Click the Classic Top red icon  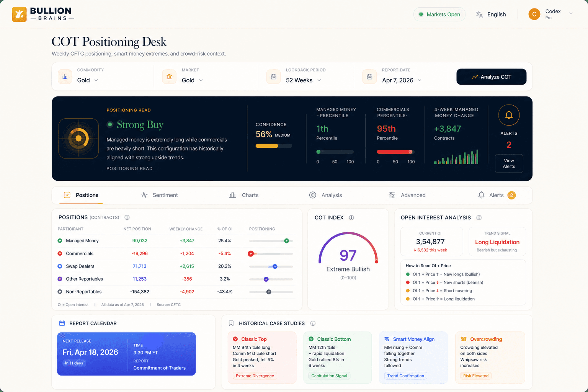(235, 339)
